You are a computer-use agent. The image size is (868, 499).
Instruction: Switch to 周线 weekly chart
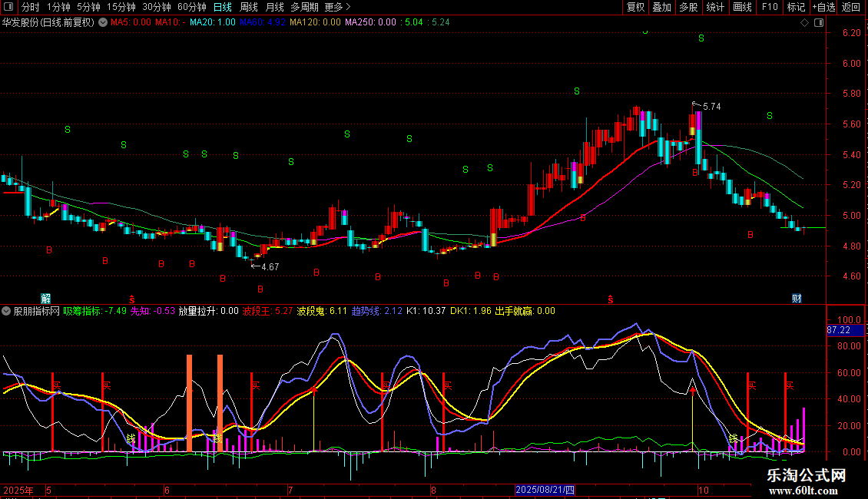coord(249,7)
